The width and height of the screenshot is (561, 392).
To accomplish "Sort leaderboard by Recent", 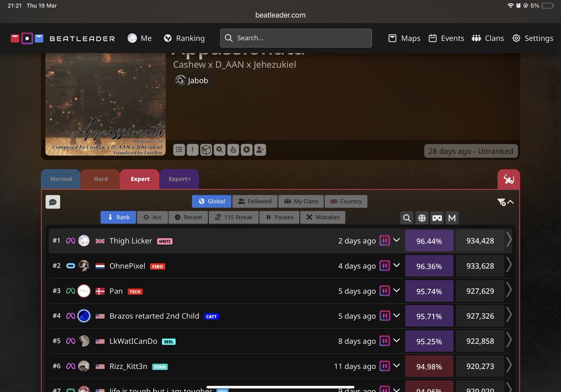I will 188,217.
